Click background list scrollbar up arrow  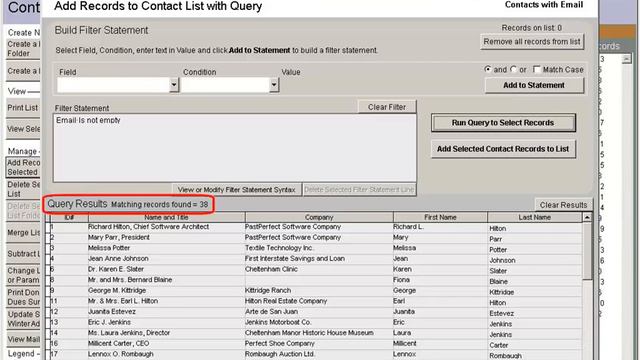[627, 59]
